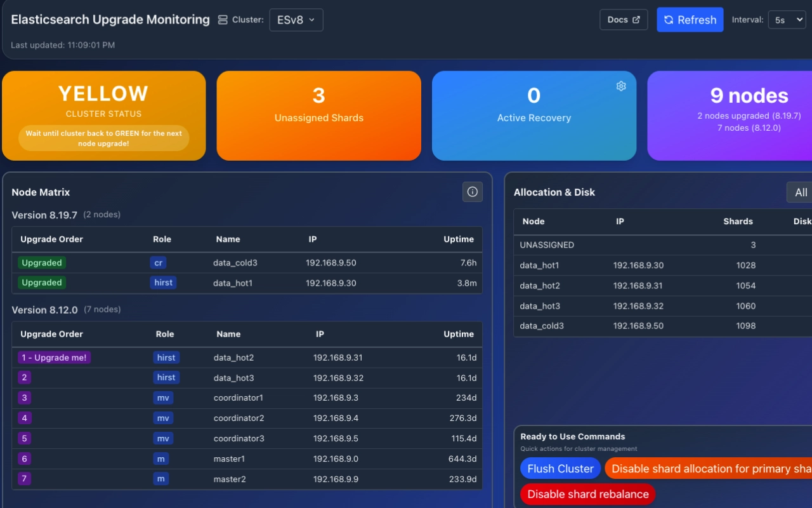This screenshot has height=508, width=812.
Task: Click the 7.6h uptime value
Action: point(469,263)
